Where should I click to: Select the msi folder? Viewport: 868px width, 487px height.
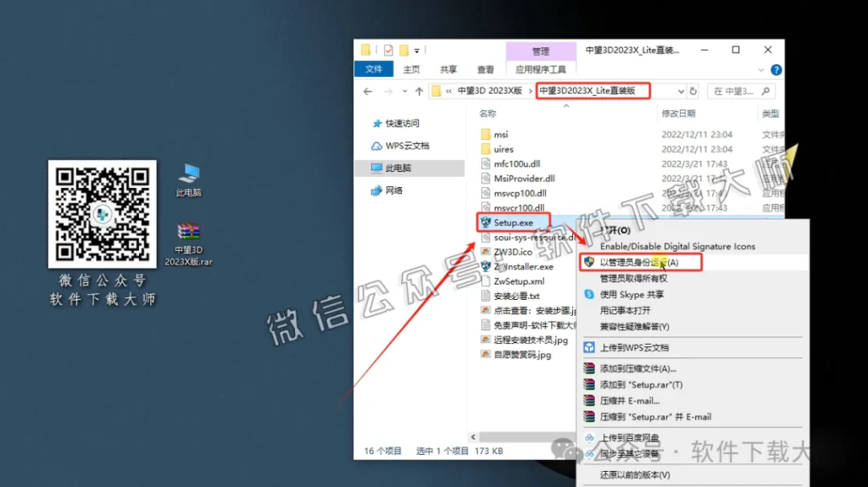[x=501, y=135]
